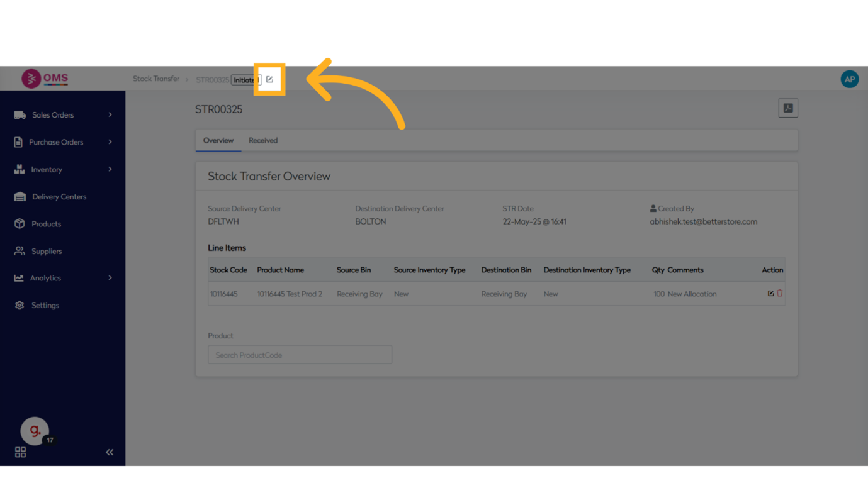Click the OMS logo
868x488 pixels.
[x=45, y=79]
